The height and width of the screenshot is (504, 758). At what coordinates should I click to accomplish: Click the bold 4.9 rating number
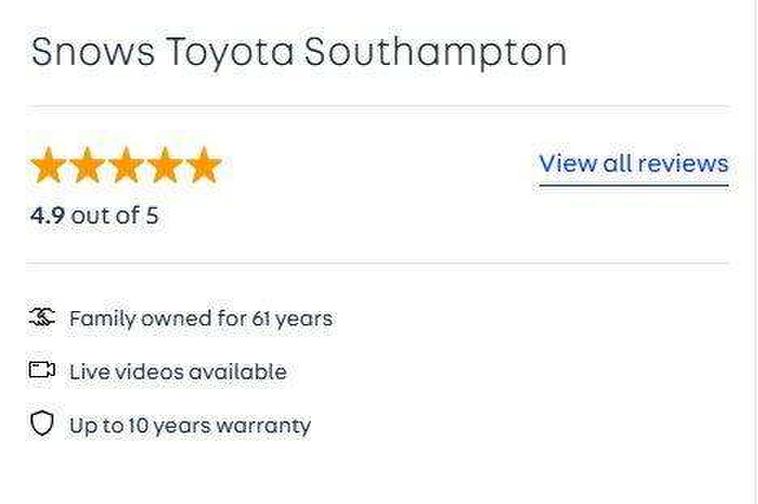pyautogui.click(x=48, y=215)
